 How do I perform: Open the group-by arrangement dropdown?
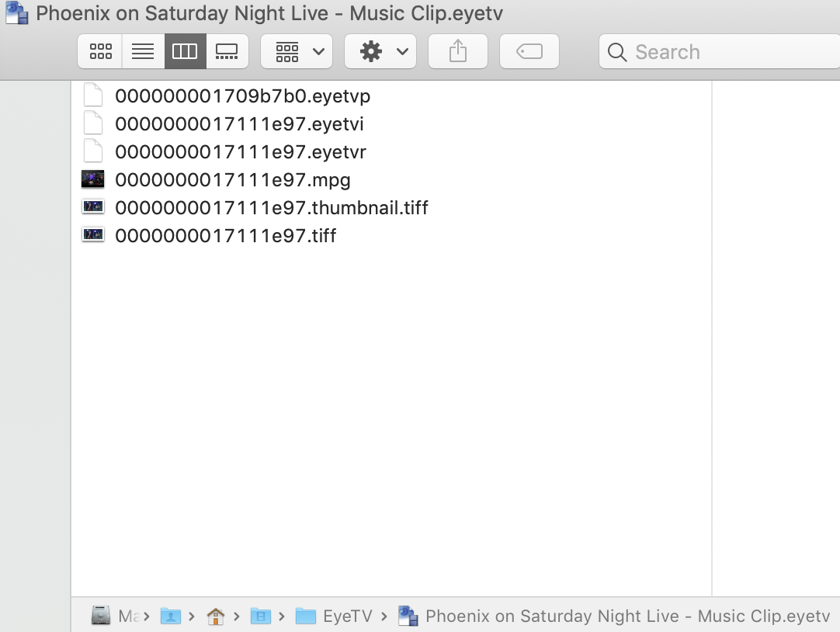click(x=297, y=51)
